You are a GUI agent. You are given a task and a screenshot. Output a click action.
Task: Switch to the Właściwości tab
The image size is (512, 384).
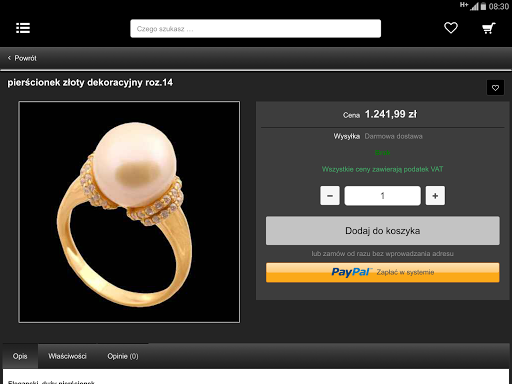pos(67,356)
